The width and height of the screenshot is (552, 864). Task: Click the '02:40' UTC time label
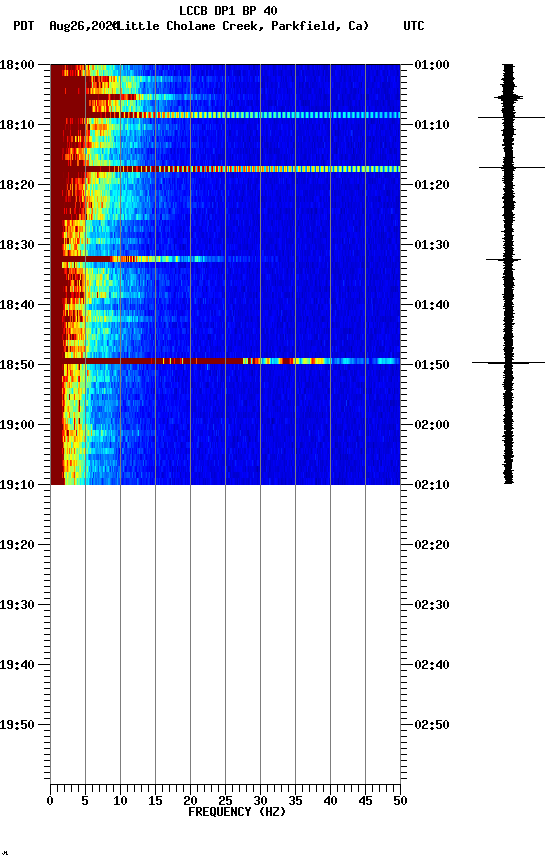(432, 665)
